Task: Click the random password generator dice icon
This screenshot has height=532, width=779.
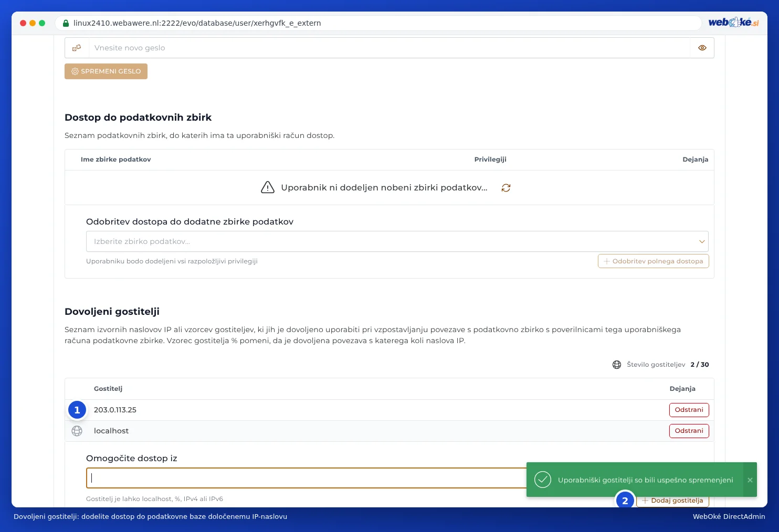Action: coord(77,48)
